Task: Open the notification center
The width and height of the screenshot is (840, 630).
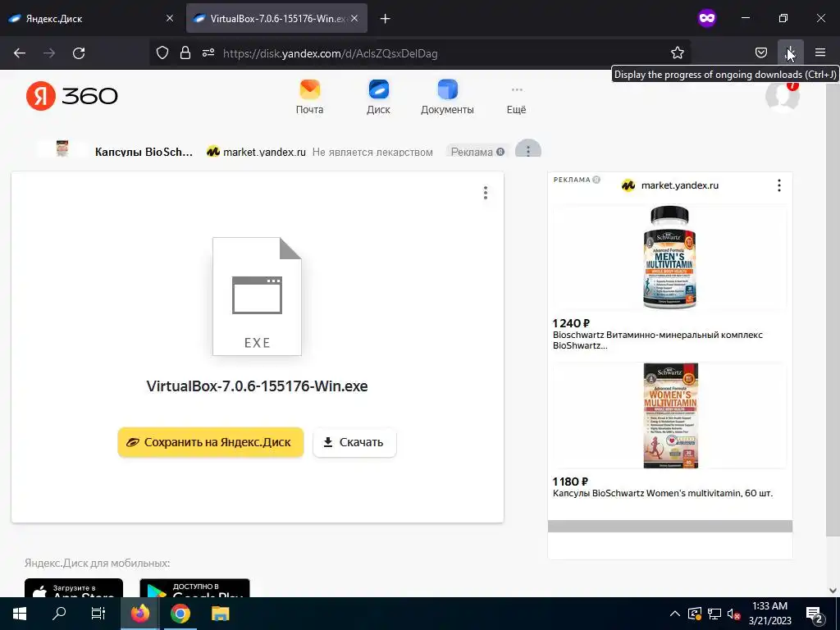Action: 815,614
